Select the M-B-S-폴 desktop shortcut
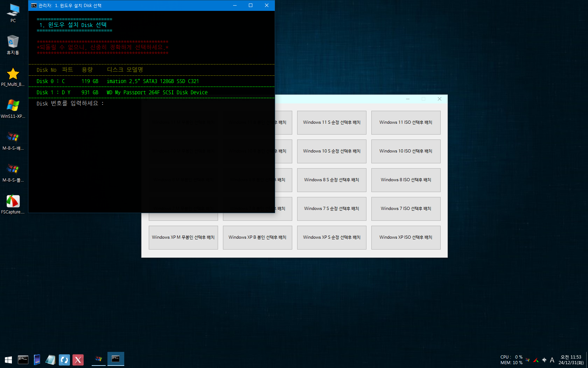Screen dimensions: 588x368 click(x=13, y=172)
